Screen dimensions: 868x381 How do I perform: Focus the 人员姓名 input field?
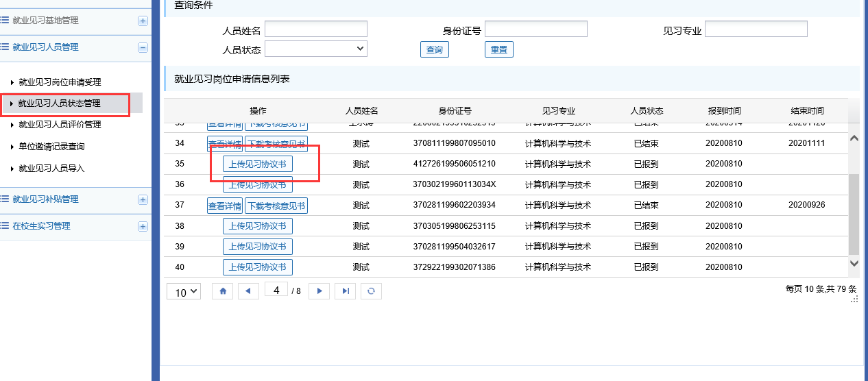point(316,29)
